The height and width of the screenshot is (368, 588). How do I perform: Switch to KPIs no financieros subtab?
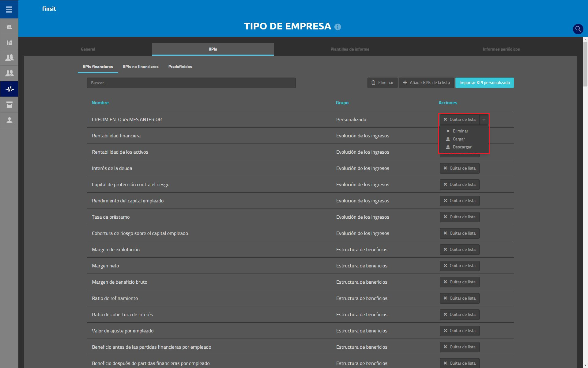[x=141, y=67]
